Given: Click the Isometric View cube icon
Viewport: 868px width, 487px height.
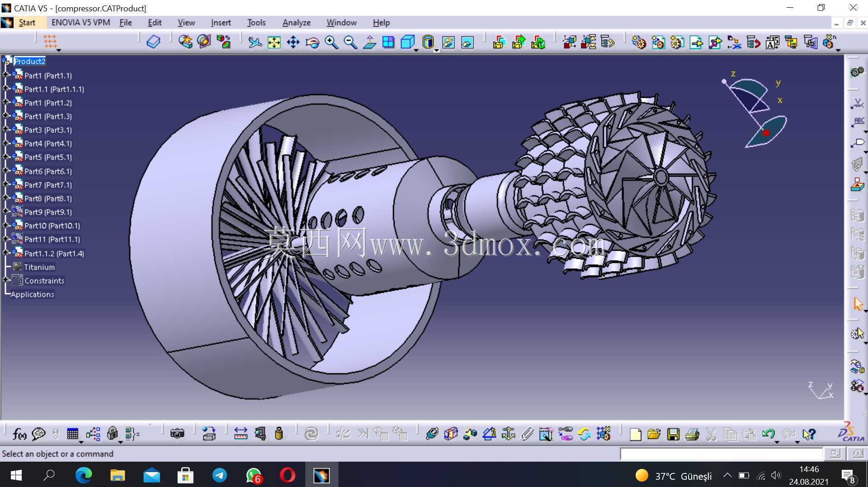Looking at the screenshot, I should point(407,42).
